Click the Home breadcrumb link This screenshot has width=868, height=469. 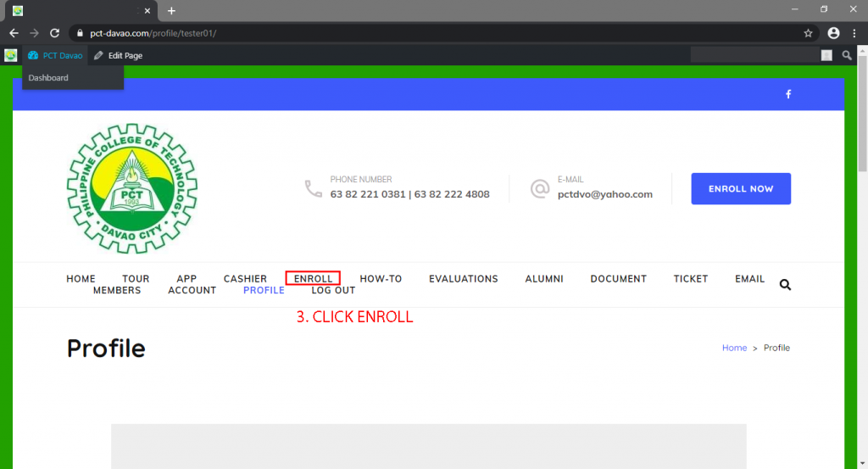coord(735,348)
